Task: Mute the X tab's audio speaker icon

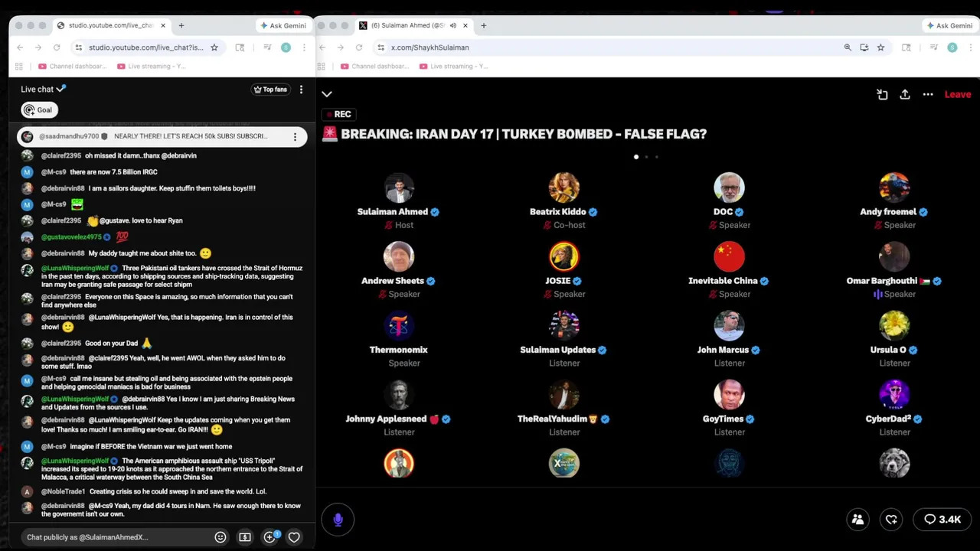Action: click(452, 25)
